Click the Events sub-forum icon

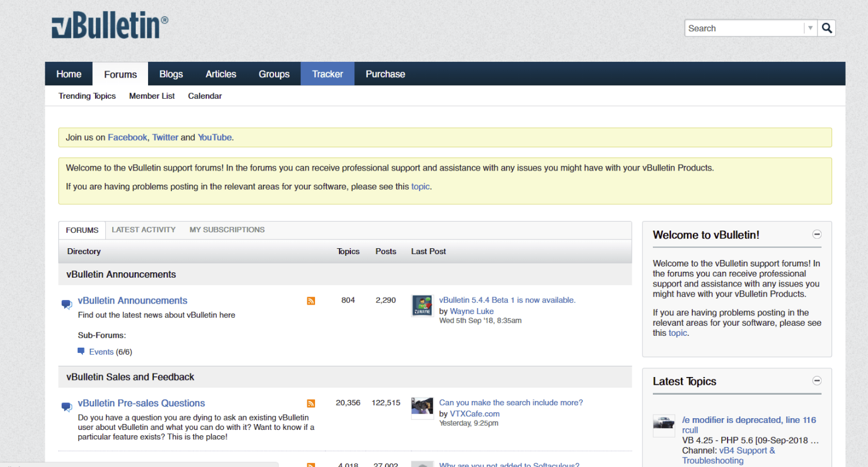point(81,351)
